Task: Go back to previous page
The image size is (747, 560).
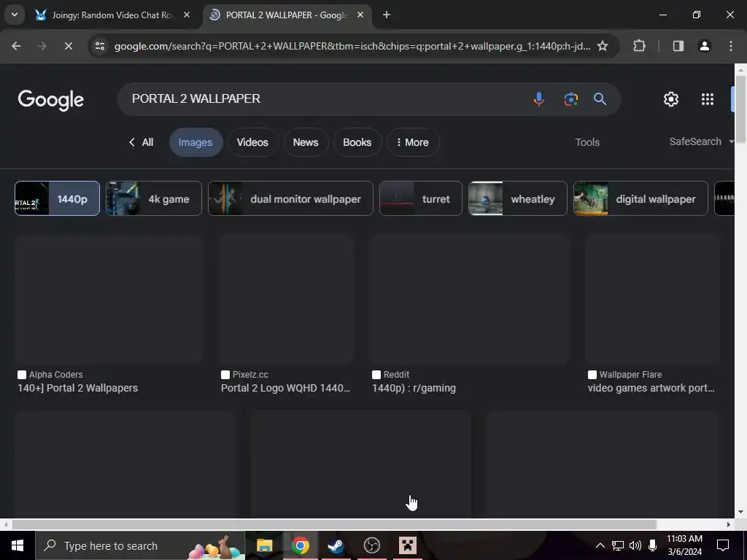Action: 16,46
